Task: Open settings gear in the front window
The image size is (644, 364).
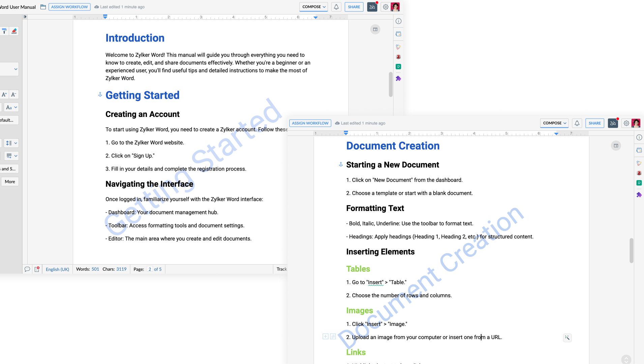Action: (x=626, y=123)
